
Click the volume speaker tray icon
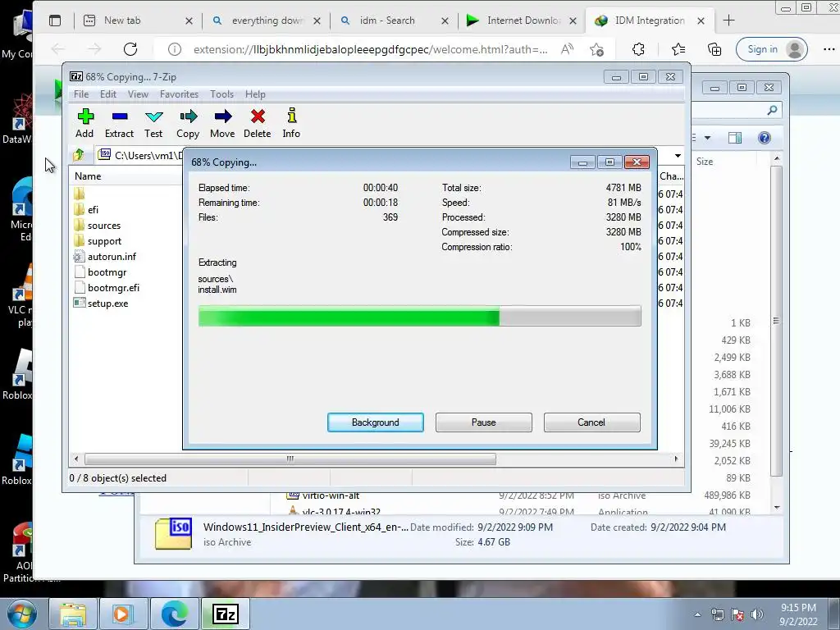(757, 614)
